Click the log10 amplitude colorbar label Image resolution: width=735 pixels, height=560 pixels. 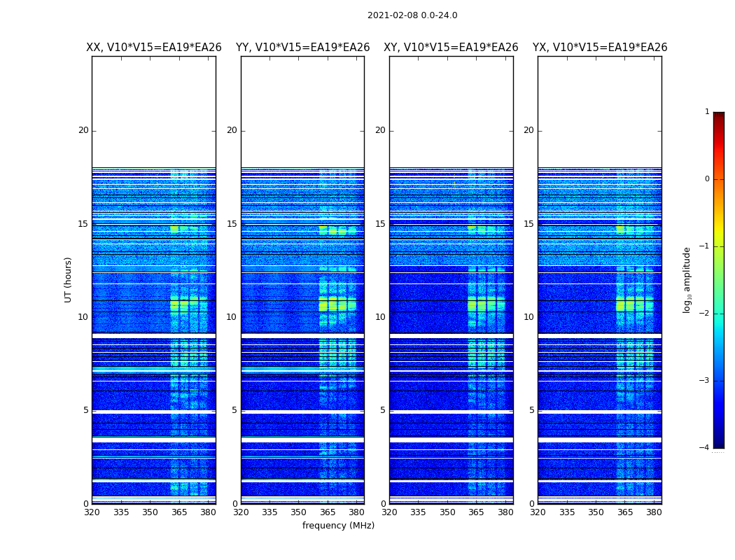tap(687, 280)
